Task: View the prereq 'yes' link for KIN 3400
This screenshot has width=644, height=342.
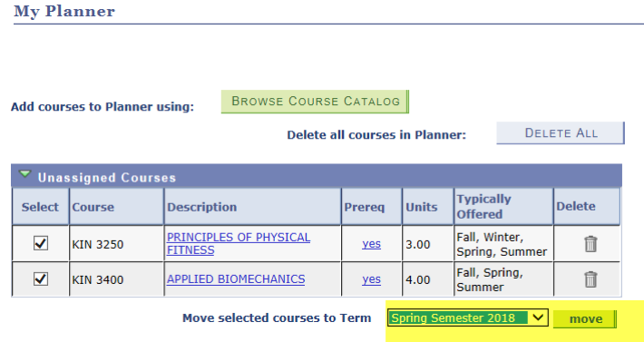Action: (371, 279)
